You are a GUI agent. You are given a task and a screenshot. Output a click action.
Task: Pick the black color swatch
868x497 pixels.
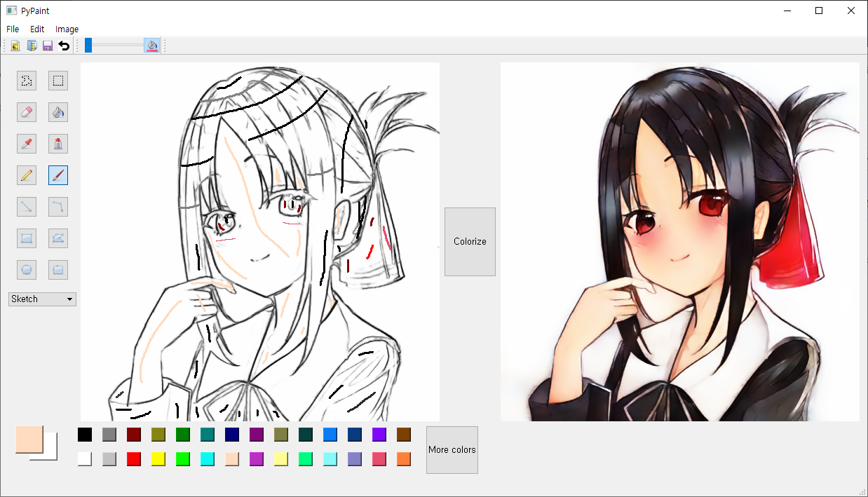pyautogui.click(x=85, y=435)
